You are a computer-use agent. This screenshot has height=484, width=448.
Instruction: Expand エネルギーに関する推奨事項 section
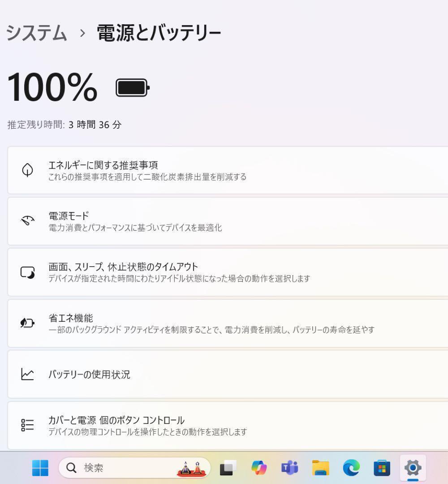coord(228,170)
